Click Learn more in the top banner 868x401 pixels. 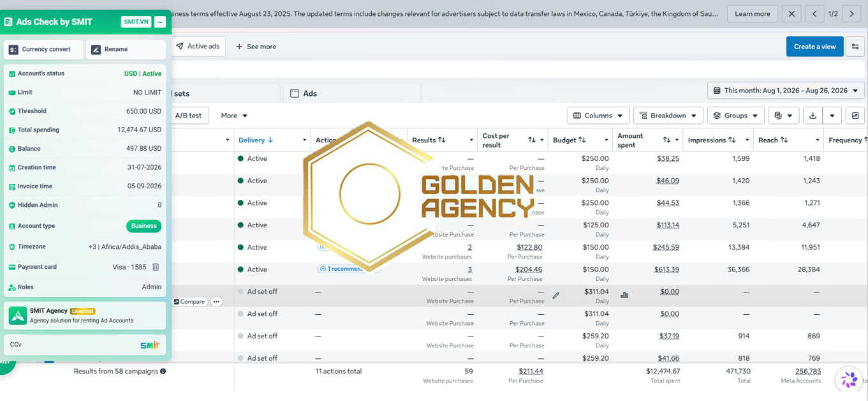[x=753, y=13]
